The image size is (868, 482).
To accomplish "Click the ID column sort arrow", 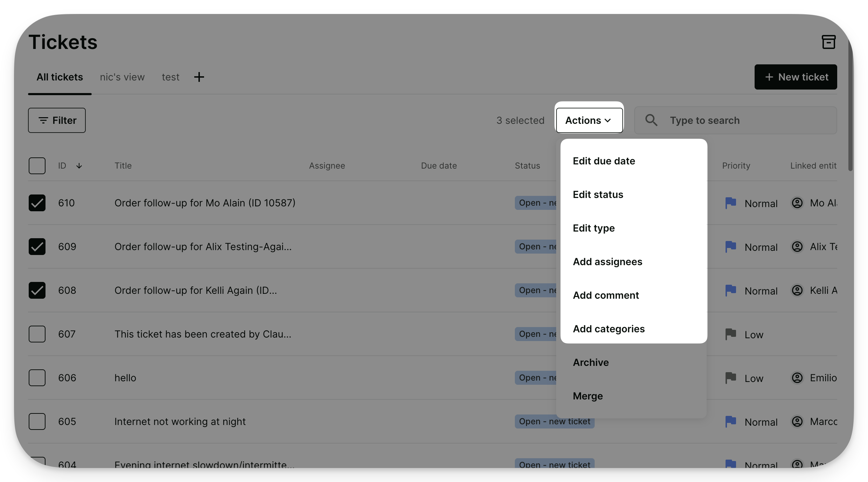I will [79, 166].
